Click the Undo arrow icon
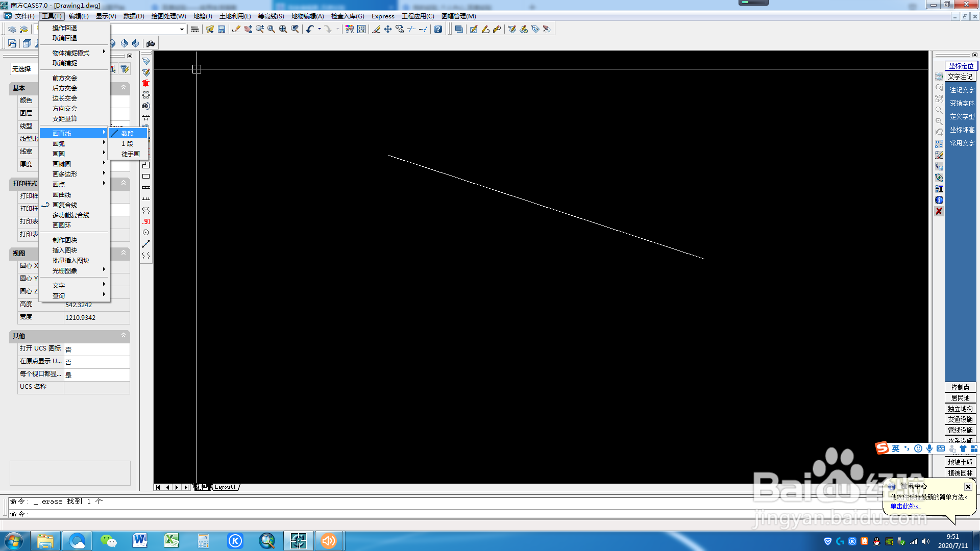 310,29
